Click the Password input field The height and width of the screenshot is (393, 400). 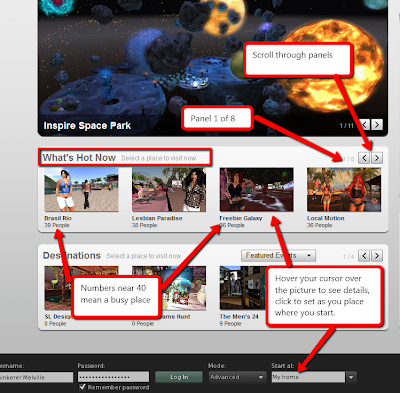coord(113,377)
